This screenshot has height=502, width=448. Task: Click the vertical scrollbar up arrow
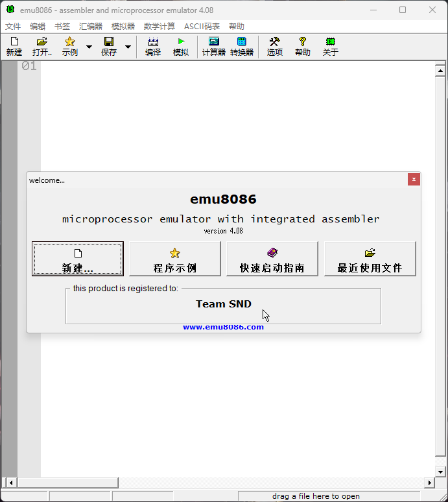[x=440, y=71]
